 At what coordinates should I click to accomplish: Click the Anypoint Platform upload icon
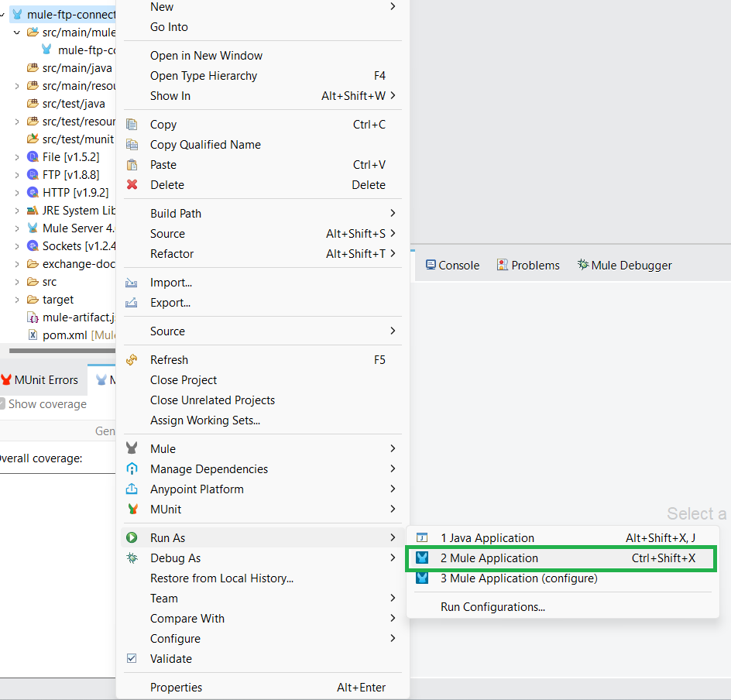(x=132, y=489)
